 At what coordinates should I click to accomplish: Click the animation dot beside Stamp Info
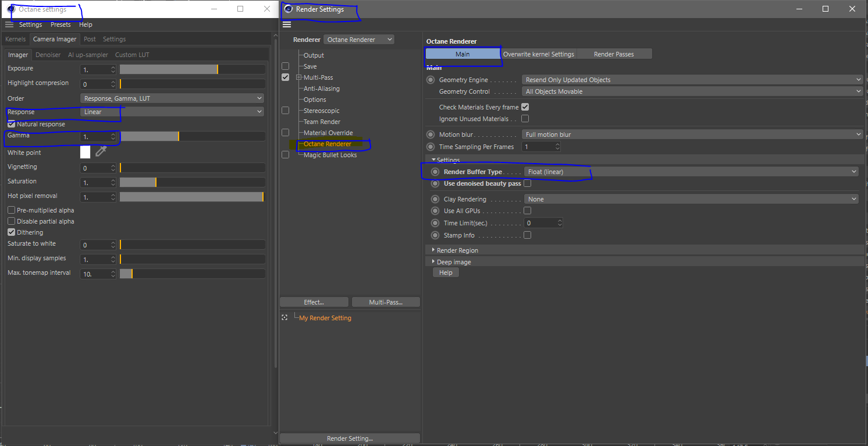(x=435, y=235)
